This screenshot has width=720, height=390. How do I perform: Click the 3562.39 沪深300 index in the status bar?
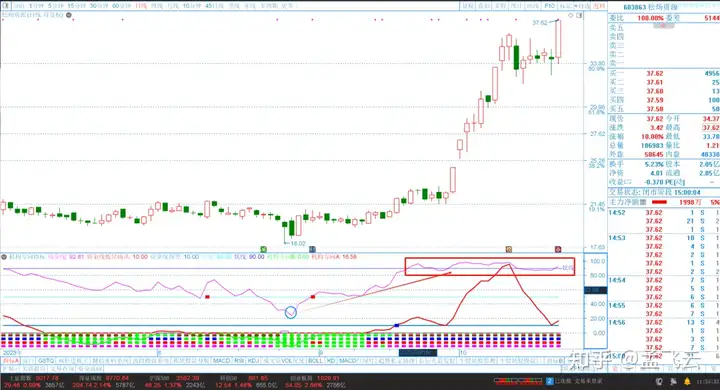click(x=187, y=378)
